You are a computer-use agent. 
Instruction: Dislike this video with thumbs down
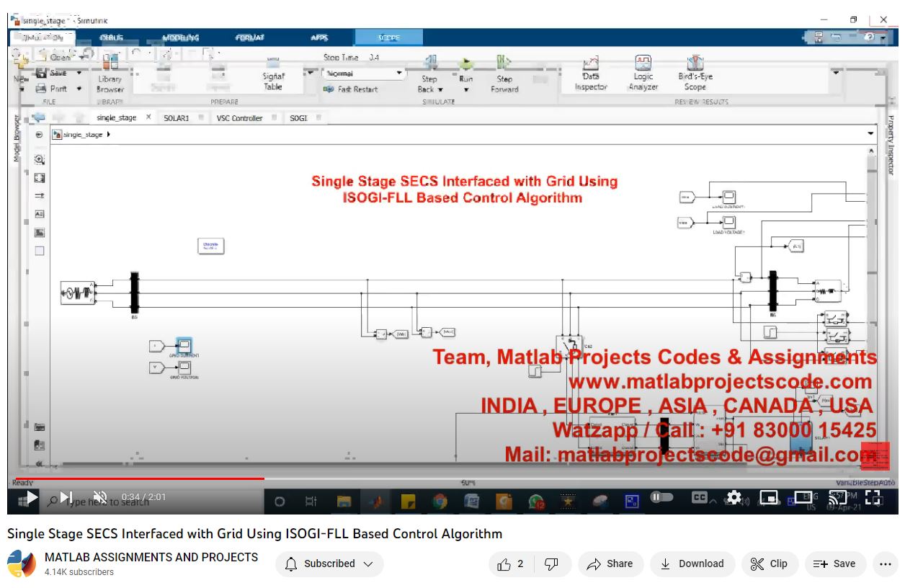[x=551, y=564]
